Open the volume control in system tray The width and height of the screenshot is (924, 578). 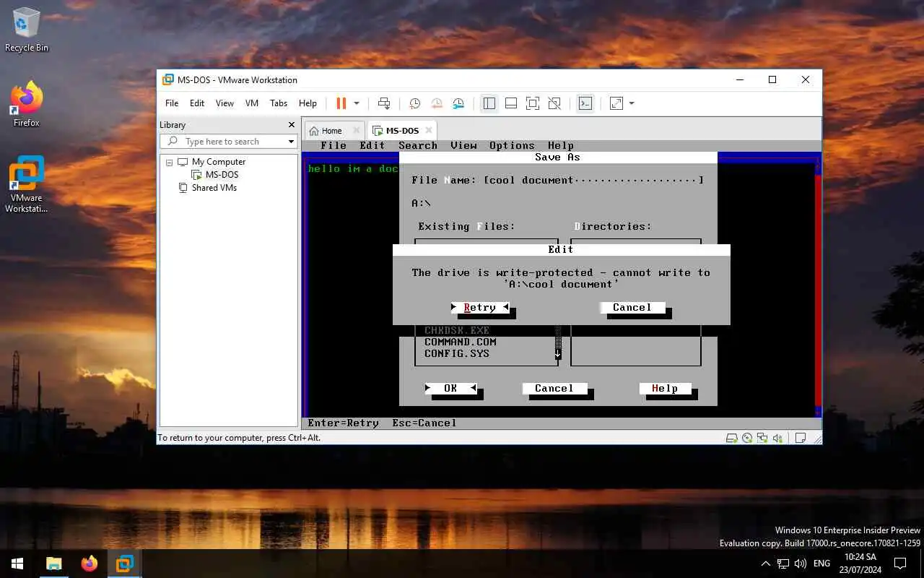coord(801,564)
